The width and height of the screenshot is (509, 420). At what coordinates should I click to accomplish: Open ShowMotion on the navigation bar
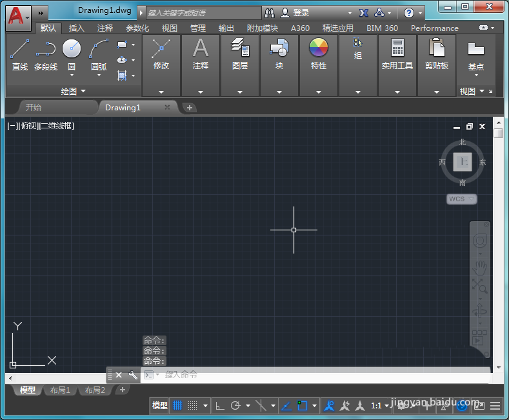click(479, 338)
